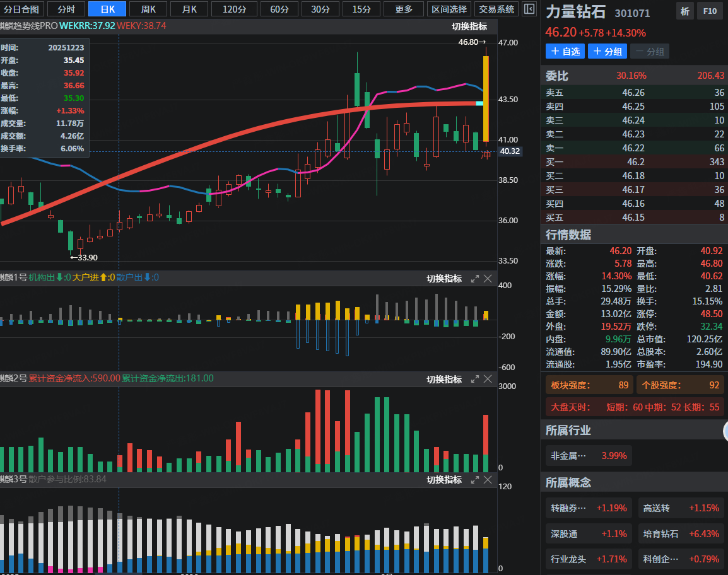
Task: Close the 麒麟3号 indicator panel
Action: tap(488, 480)
